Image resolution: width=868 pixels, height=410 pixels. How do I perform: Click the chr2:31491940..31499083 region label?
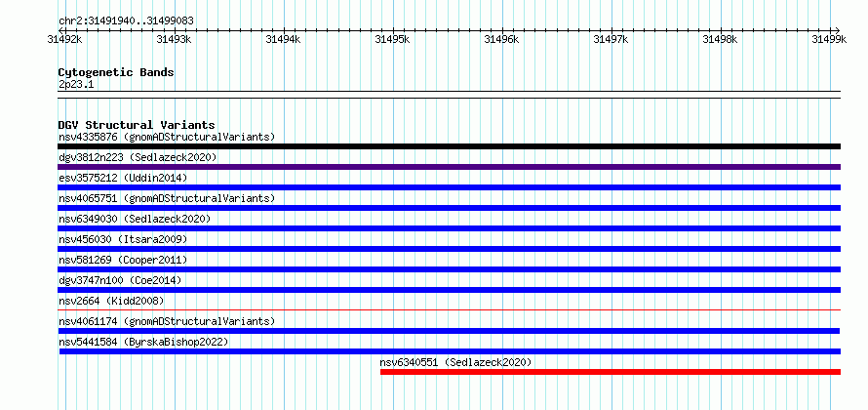click(126, 21)
